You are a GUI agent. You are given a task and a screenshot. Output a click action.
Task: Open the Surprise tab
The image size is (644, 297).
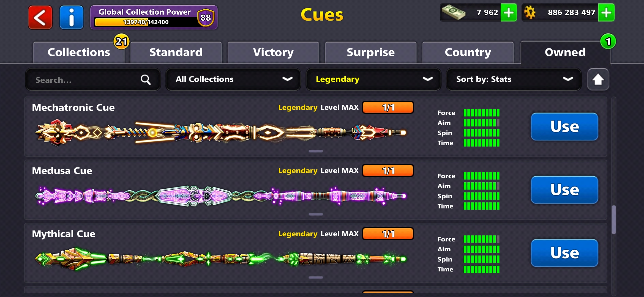370,52
